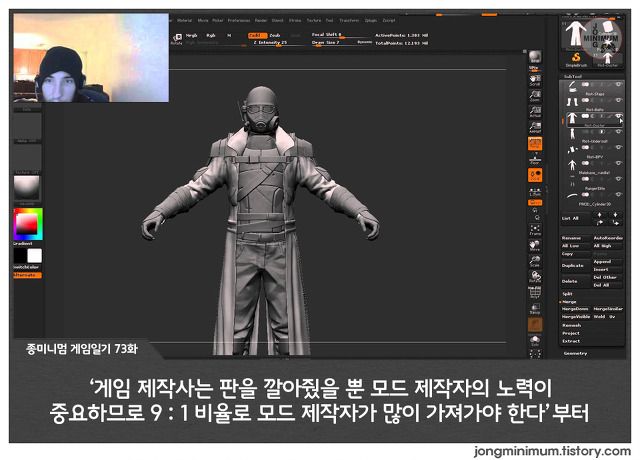The width and height of the screenshot is (640, 460).
Task: Click the List All button
Action: coord(576,218)
